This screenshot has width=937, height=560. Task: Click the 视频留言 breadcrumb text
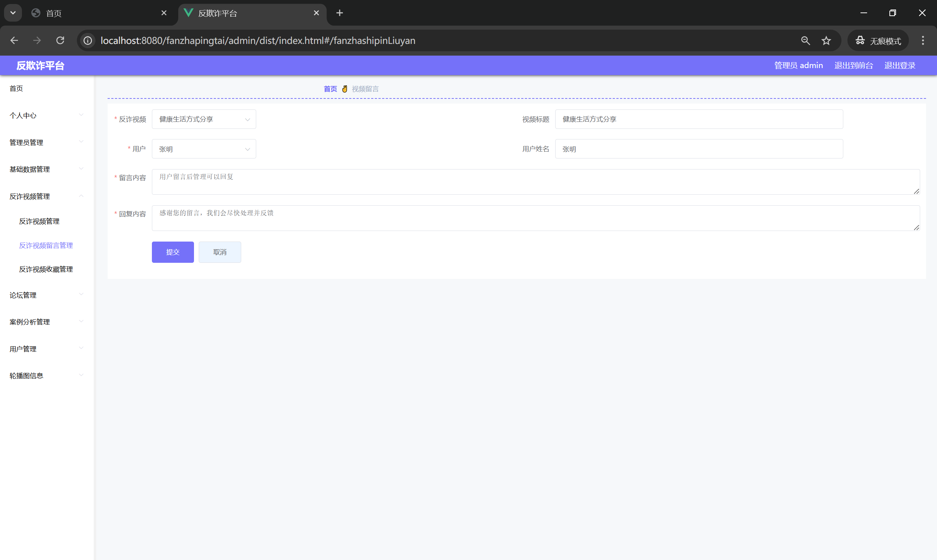pyautogui.click(x=365, y=89)
